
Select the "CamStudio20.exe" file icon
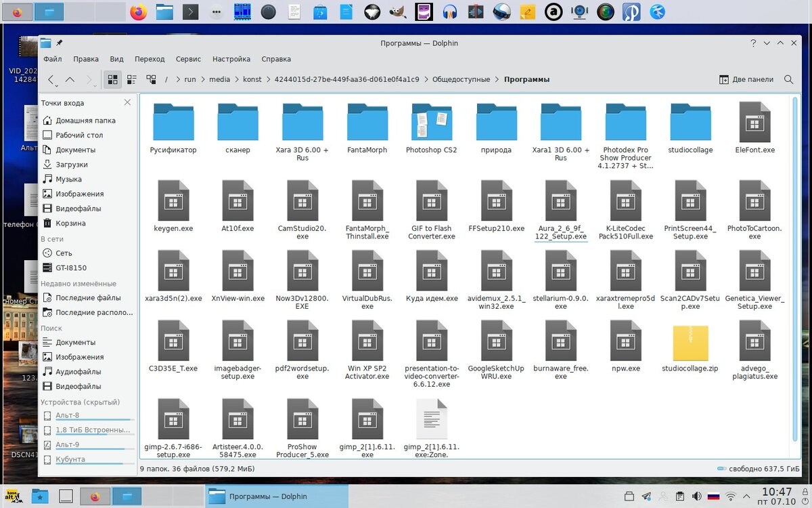302,200
